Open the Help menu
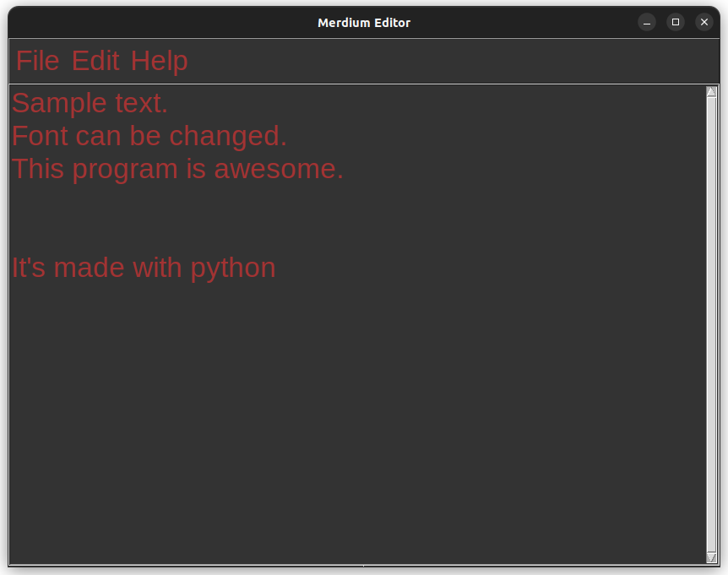 159,61
